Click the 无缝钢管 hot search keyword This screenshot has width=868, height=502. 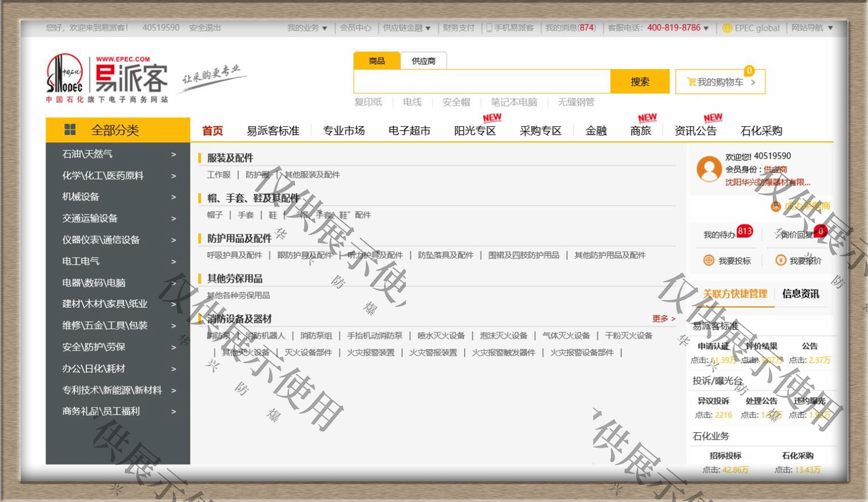(576, 102)
